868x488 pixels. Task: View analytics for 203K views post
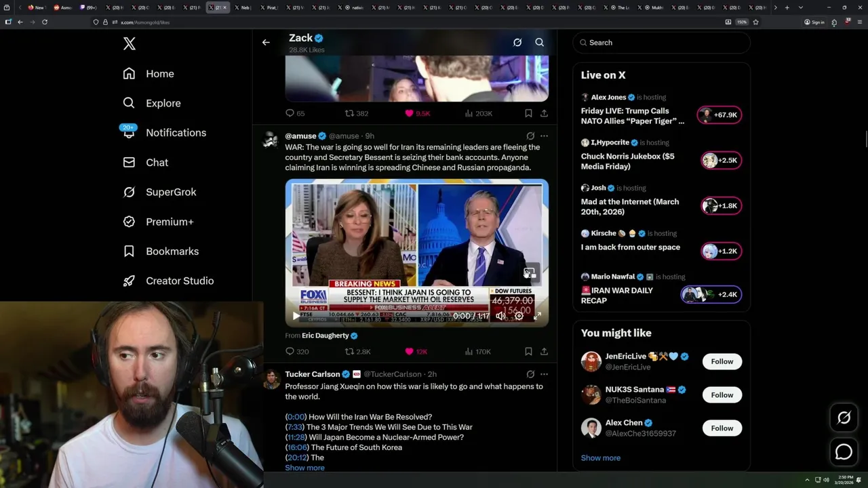pos(479,113)
